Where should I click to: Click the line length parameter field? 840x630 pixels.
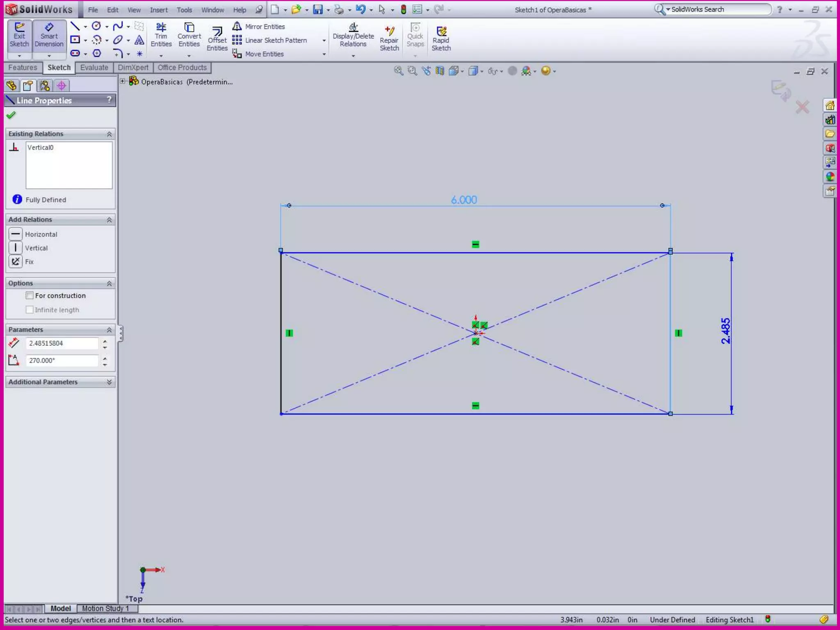point(62,343)
